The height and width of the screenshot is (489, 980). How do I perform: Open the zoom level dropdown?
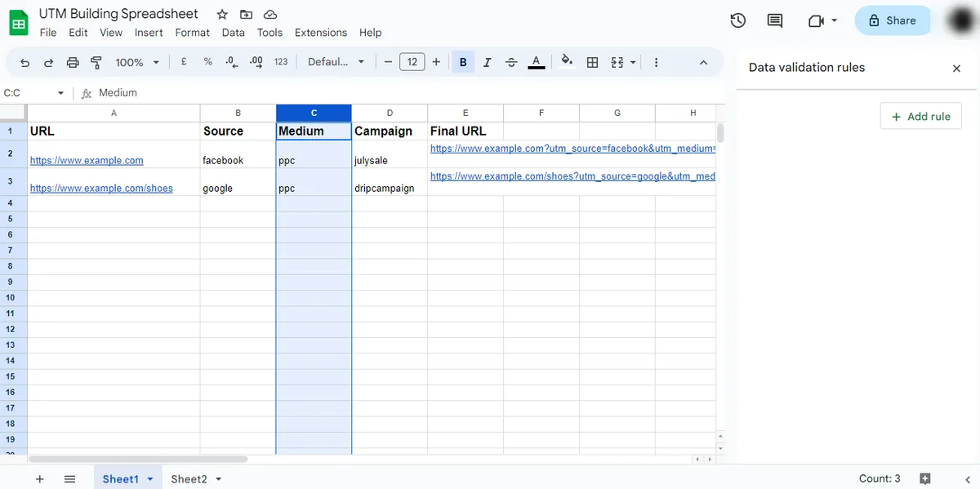point(136,61)
